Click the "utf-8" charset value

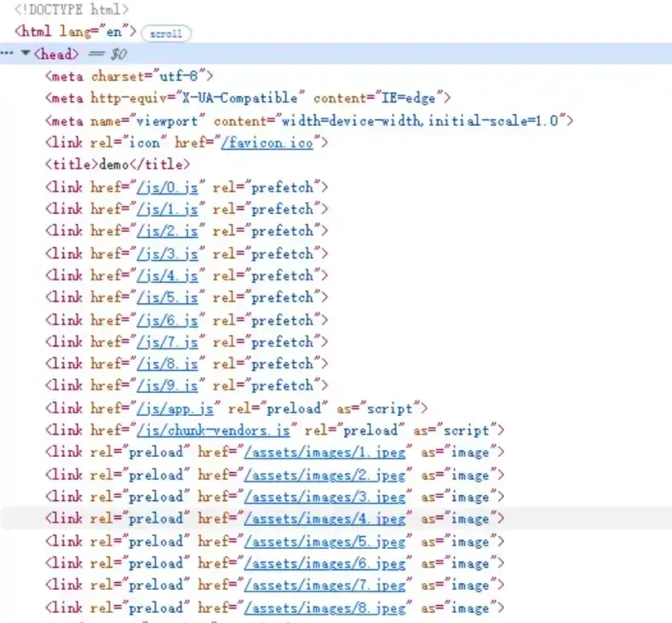pyautogui.click(x=179, y=77)
